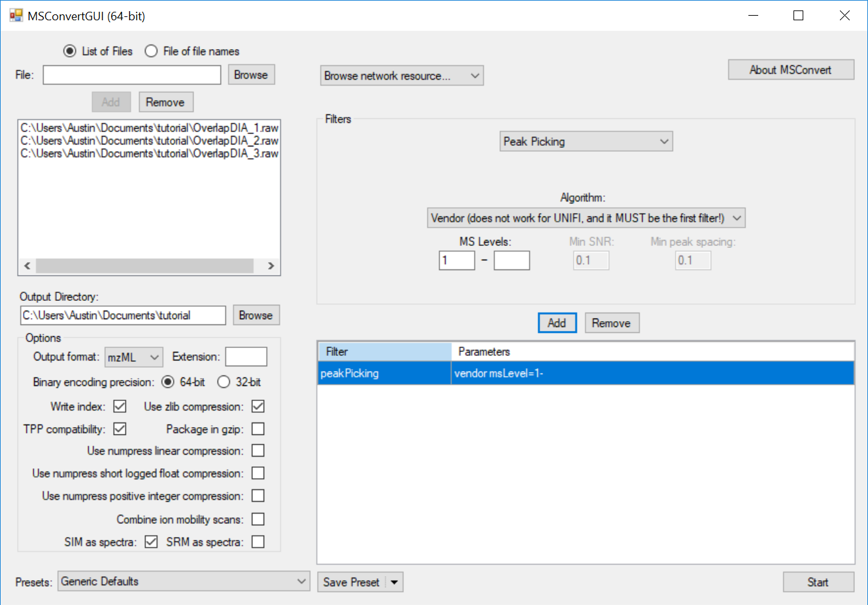868x605 pixels.
Task: Click Browse next to Output Directory
Action: coord(255,315)
